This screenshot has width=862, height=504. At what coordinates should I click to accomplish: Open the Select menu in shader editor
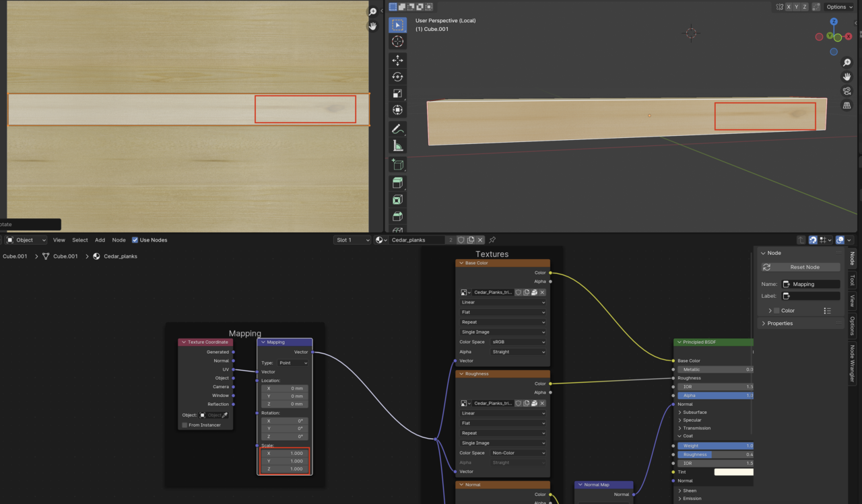pos(79,240)
